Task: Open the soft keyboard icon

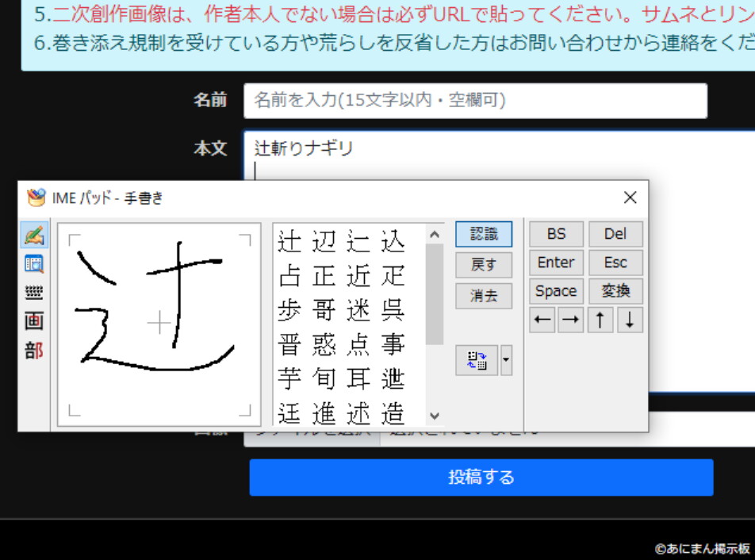Action: (x=34, y=293)
